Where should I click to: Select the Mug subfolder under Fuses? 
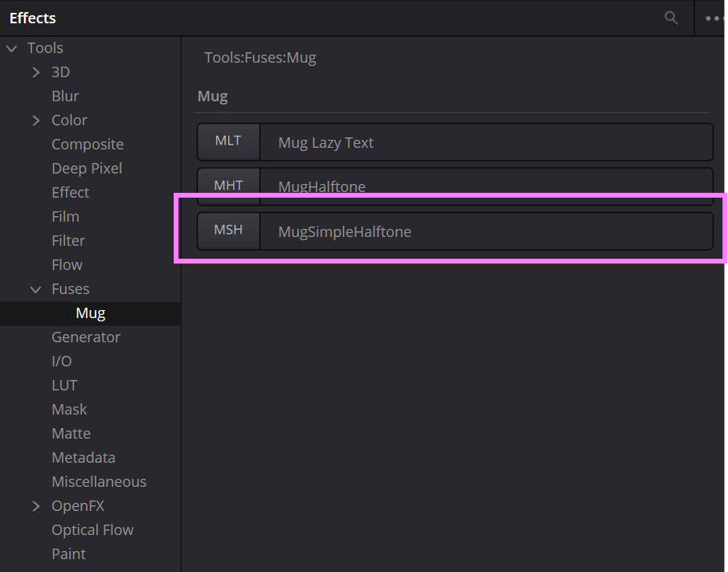click(x=90, y=313)
